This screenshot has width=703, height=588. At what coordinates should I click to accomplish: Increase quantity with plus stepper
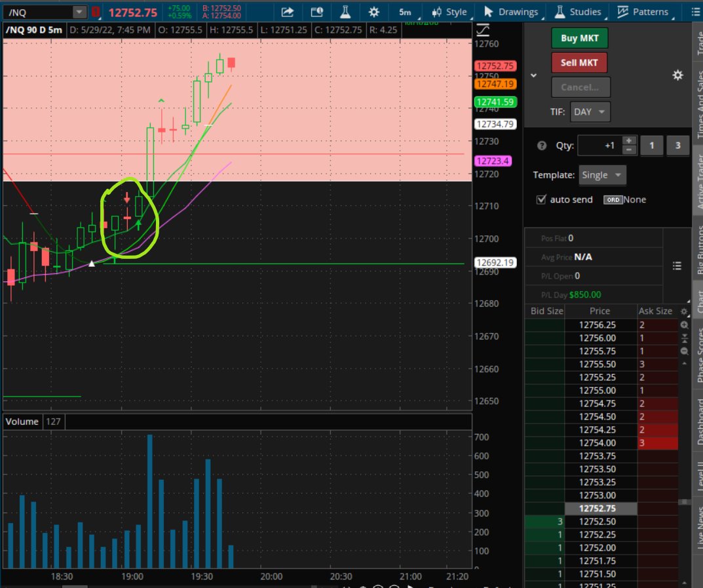coord(629,141)
